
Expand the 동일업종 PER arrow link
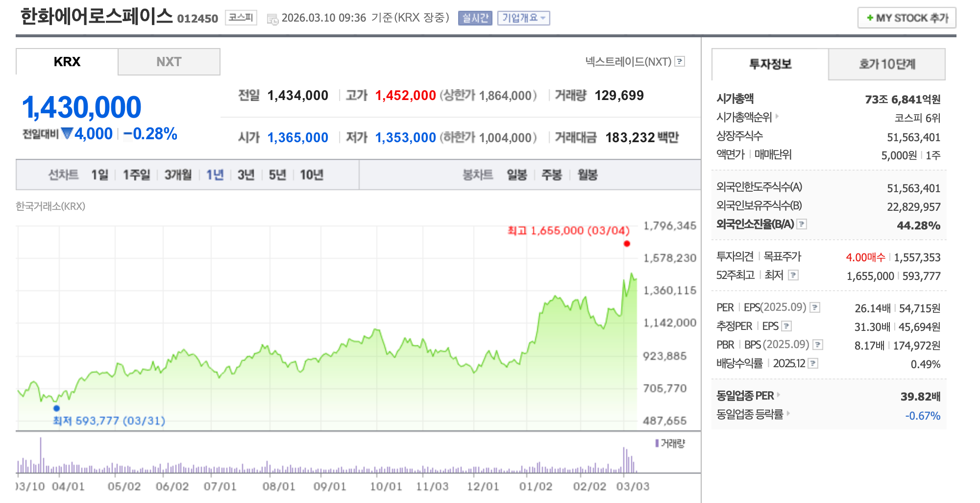coord(779,395)
